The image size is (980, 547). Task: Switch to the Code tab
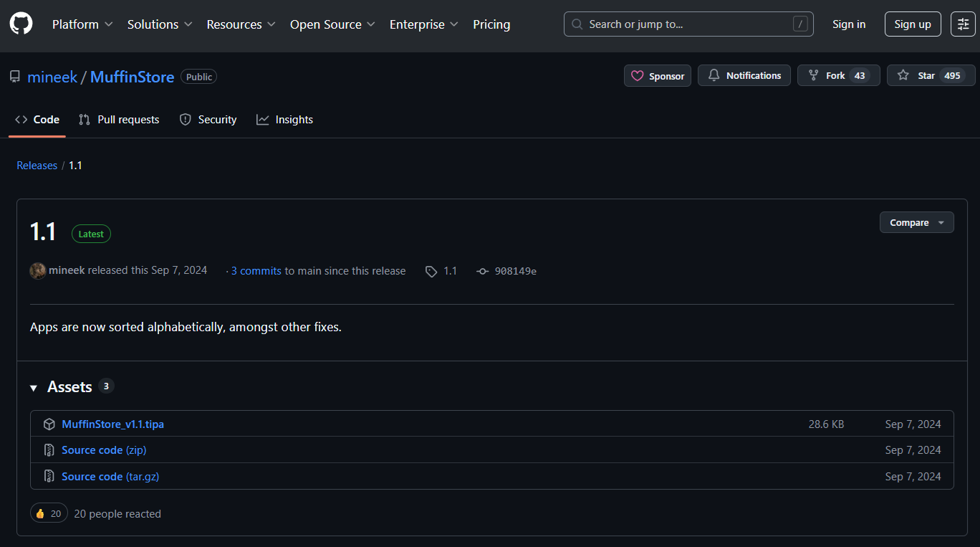tap(37, 120)
